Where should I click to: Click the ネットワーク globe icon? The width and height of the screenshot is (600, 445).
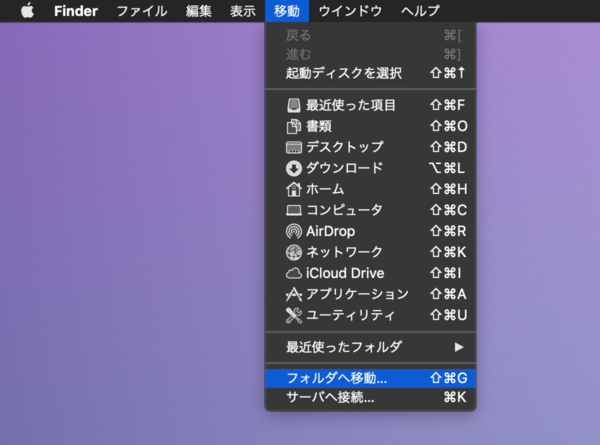tap(294, 252)
